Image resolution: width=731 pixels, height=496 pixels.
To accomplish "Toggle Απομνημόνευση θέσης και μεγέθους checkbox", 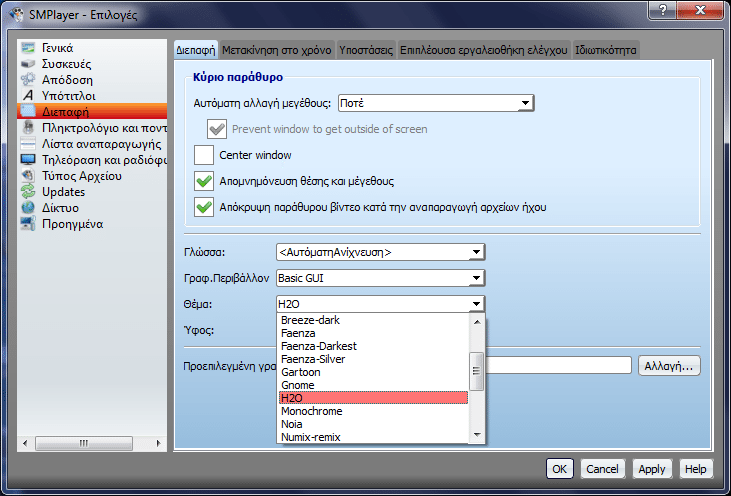I will 204,181.
